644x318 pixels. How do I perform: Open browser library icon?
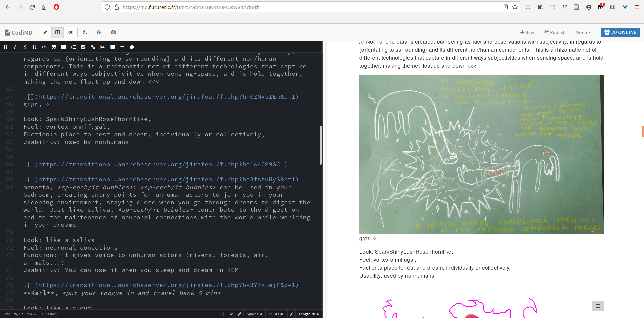tap(540, 7)
